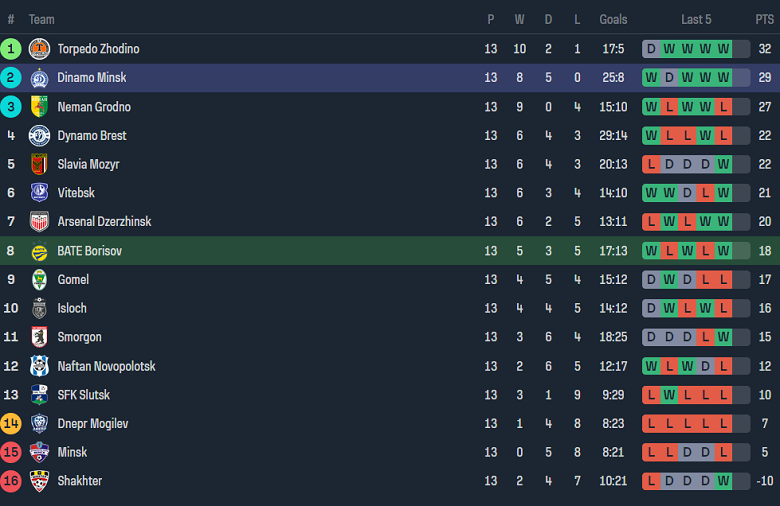
Task: Open the Isloch team link
Action: click(x=72, y=308)
